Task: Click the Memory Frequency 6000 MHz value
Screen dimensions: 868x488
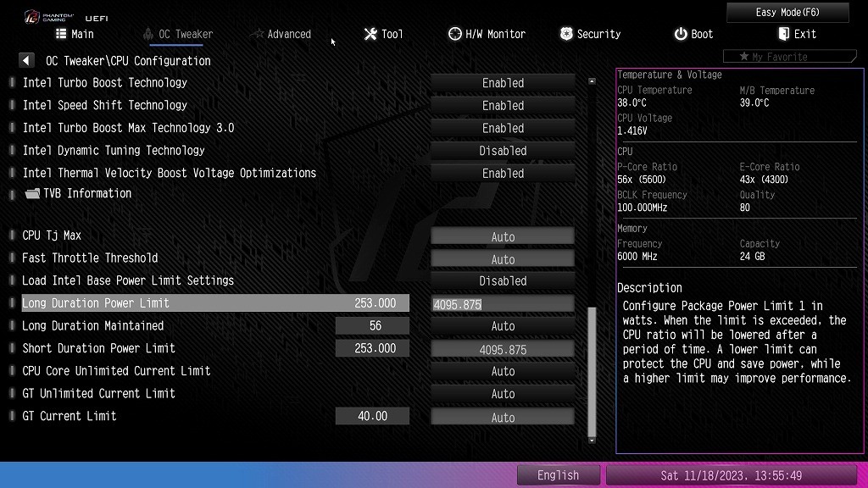Action: click(637, 257)
